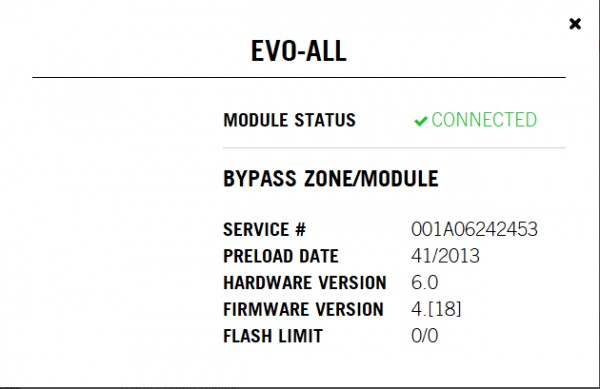Click the horizontal rule under the title
Image resolution: width=600 pixels, height=389 pixels.
(x=299, y=77)
